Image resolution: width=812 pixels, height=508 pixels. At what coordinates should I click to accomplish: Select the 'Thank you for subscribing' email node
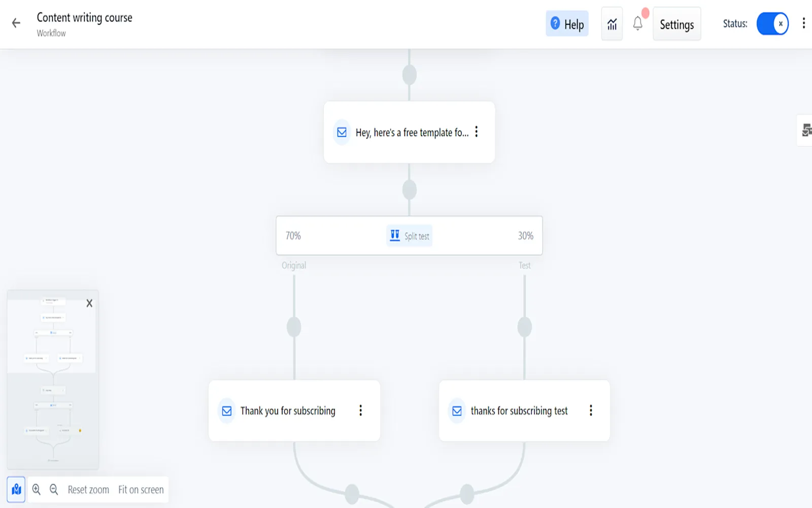[294, 410]
